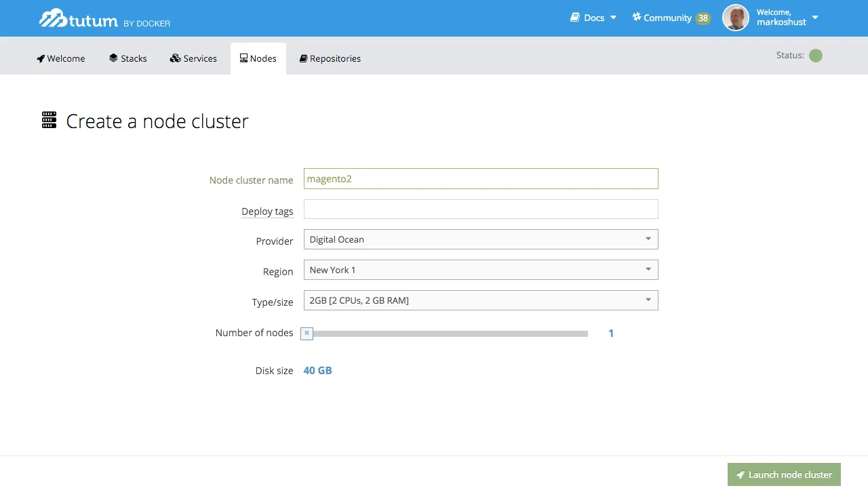Click the server icon beside the cluster heading
This screenshot has height=488, width=868.
[x=48, y=120]
